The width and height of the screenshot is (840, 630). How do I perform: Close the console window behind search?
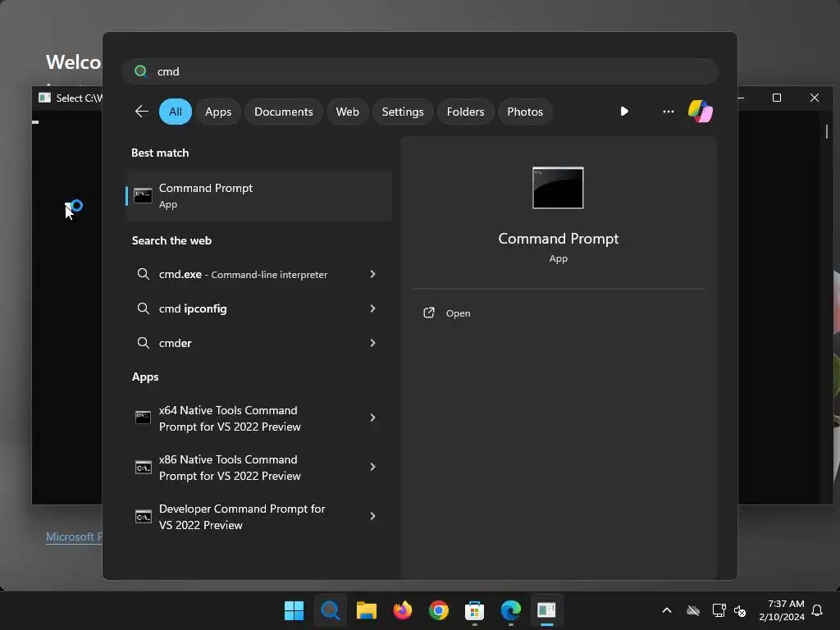[x=815, y=98]
